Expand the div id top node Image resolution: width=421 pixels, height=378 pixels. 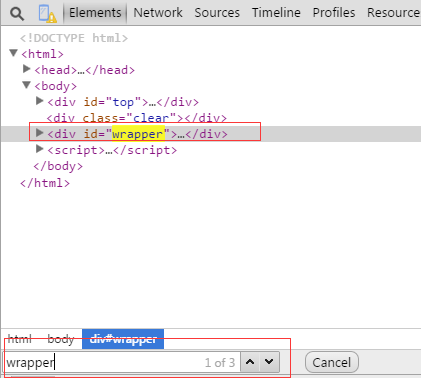(40, 101)
